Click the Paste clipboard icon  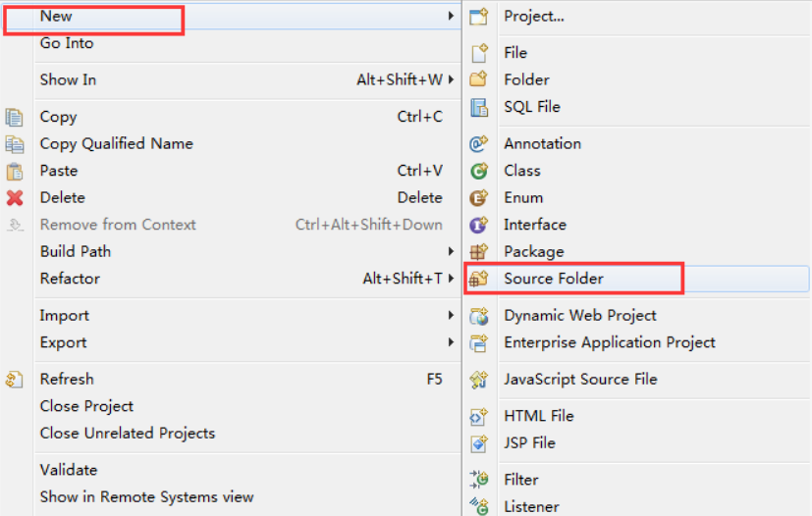(x=14, y=171)
